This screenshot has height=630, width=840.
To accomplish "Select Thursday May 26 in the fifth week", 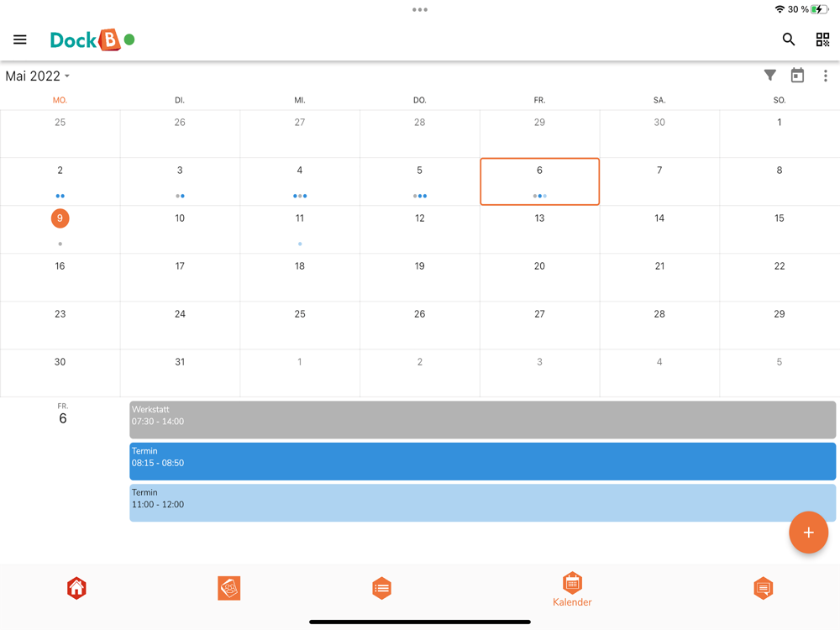I will [x=419, y=325].
